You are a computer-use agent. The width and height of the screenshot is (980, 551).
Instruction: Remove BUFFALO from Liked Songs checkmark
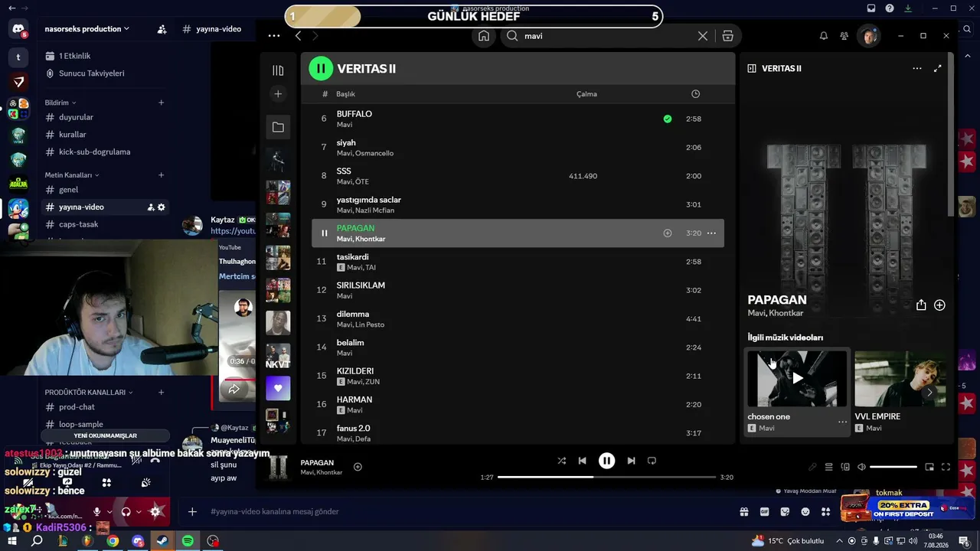(668, 119)
